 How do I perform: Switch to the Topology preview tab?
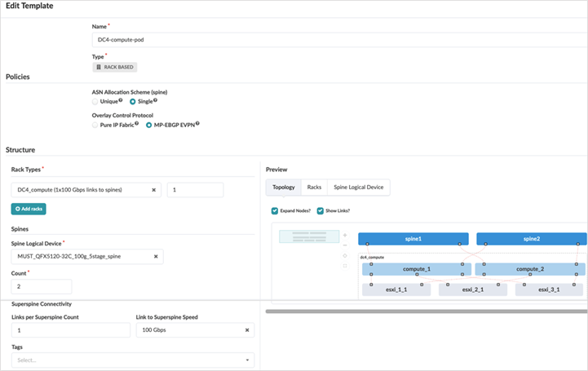pos(284,188)
